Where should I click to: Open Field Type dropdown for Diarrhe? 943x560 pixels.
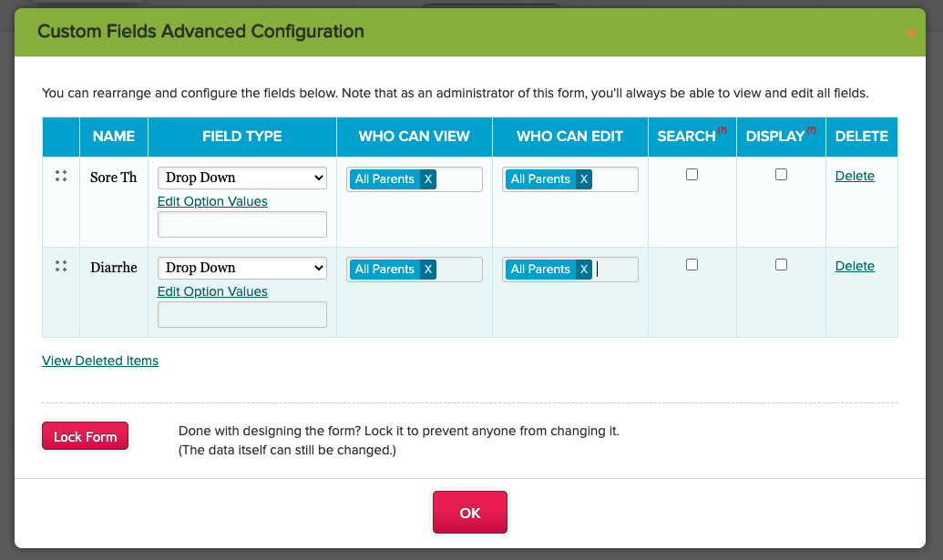click(x=242, y=268)
